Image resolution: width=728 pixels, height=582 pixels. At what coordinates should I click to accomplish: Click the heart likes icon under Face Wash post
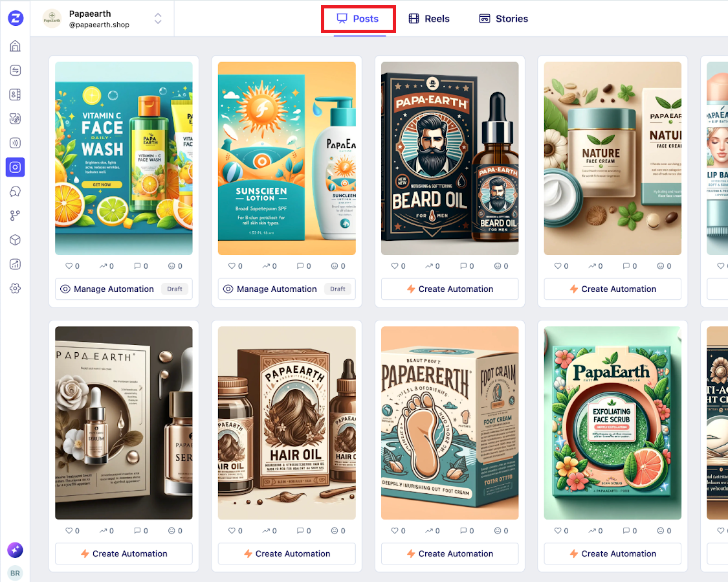tap(69, 266)
